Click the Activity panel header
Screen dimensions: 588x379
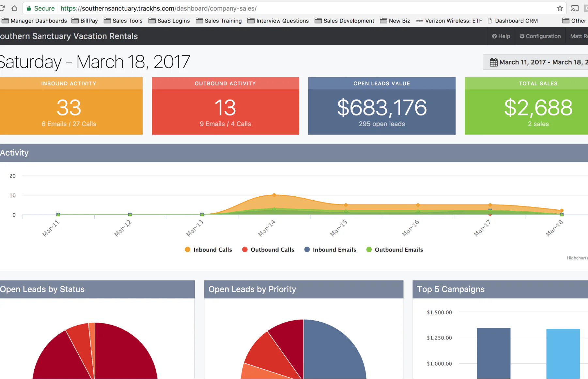(294, 153)
